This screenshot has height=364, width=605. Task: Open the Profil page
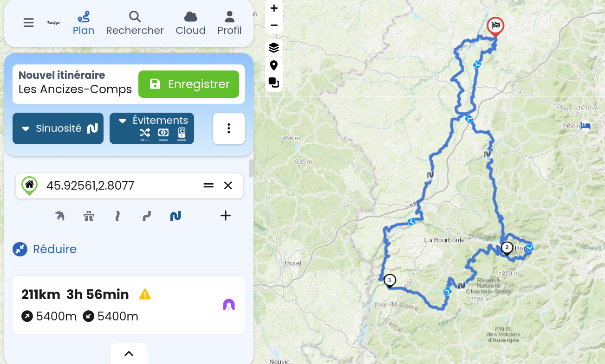click(229, 24)
